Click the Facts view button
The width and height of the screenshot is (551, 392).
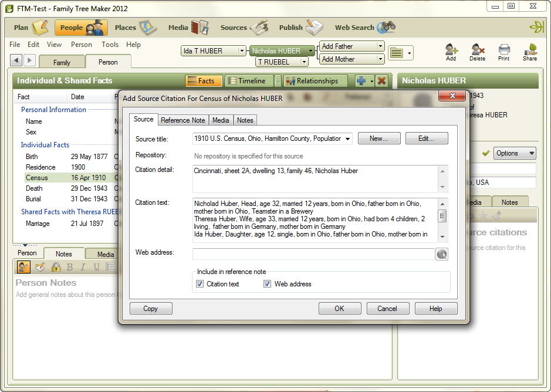(x=204, y=81)
